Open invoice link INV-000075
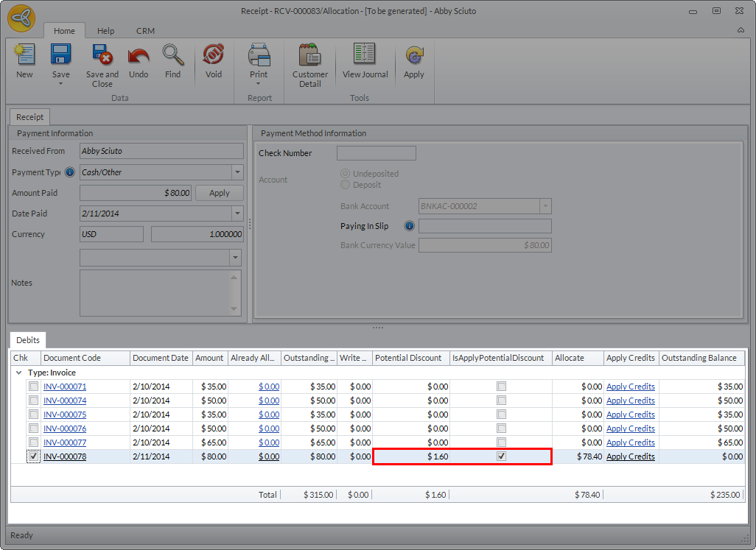This screenshot has height=550, width=756. [x=65, y=415]
